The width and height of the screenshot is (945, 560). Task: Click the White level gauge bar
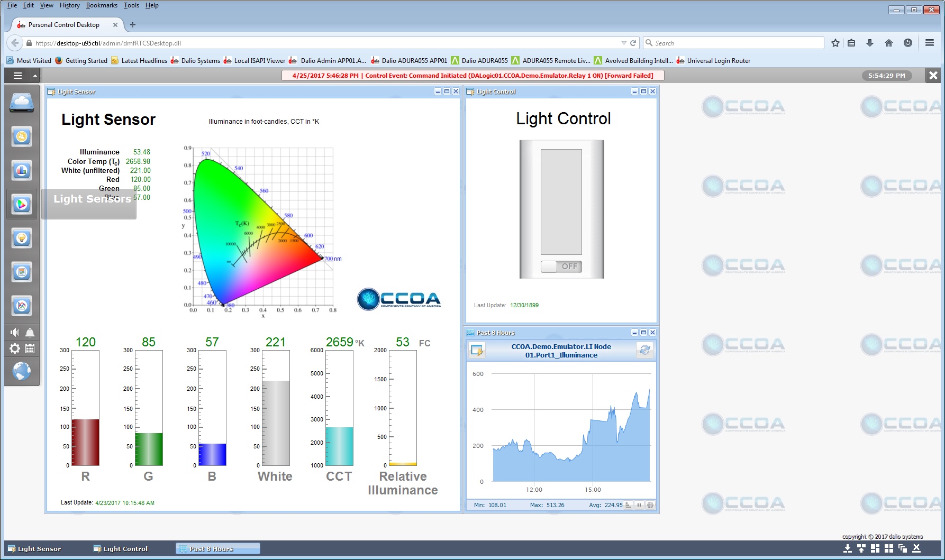[x=276, y=408]
